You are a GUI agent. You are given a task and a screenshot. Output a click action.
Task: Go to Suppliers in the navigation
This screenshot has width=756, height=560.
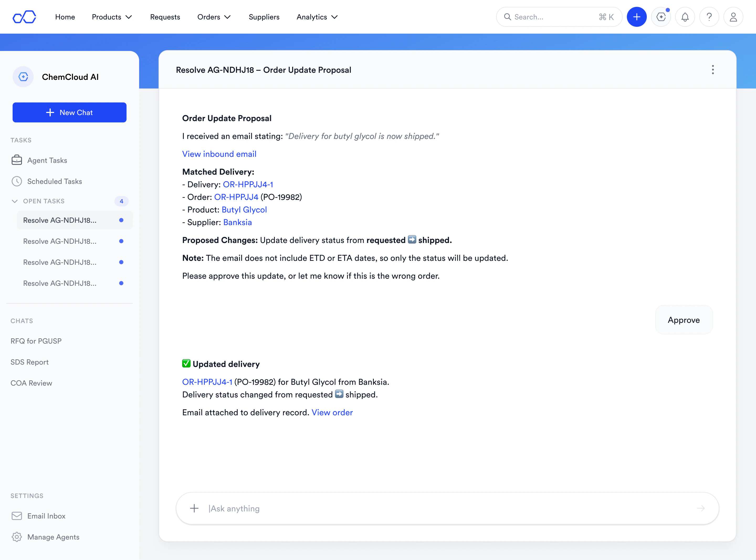[264, 17]
